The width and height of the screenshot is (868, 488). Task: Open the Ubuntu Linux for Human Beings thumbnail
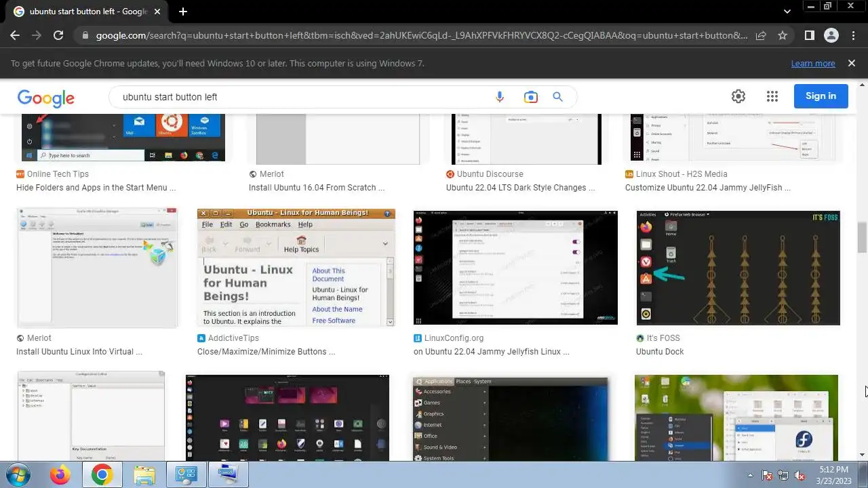(x=296, y=268)
